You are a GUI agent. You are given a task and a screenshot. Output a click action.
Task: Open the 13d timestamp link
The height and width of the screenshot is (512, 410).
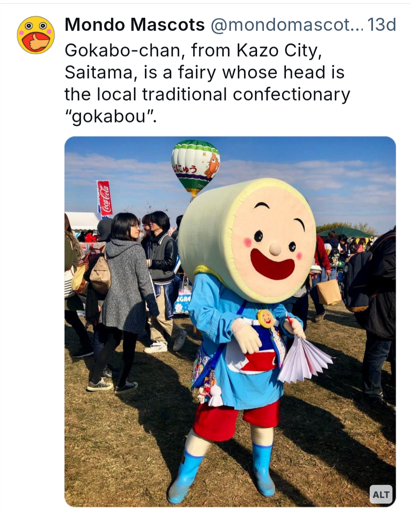[382, 24]
